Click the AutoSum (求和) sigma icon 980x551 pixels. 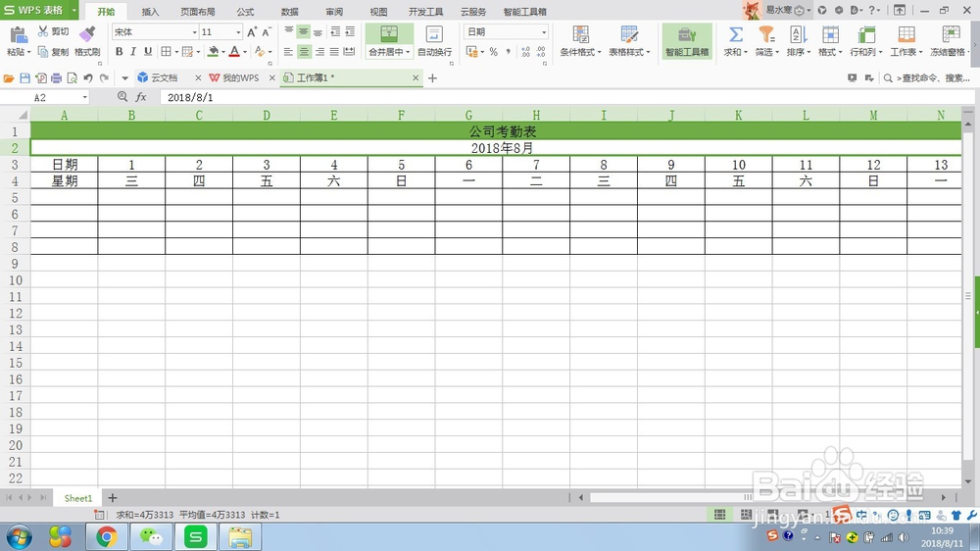(x=736, y=34)
